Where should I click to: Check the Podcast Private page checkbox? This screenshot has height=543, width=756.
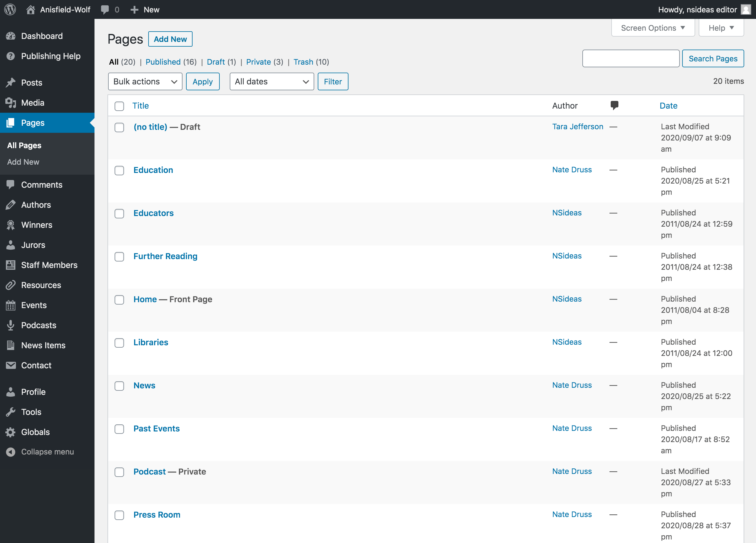tap(119, 472)
